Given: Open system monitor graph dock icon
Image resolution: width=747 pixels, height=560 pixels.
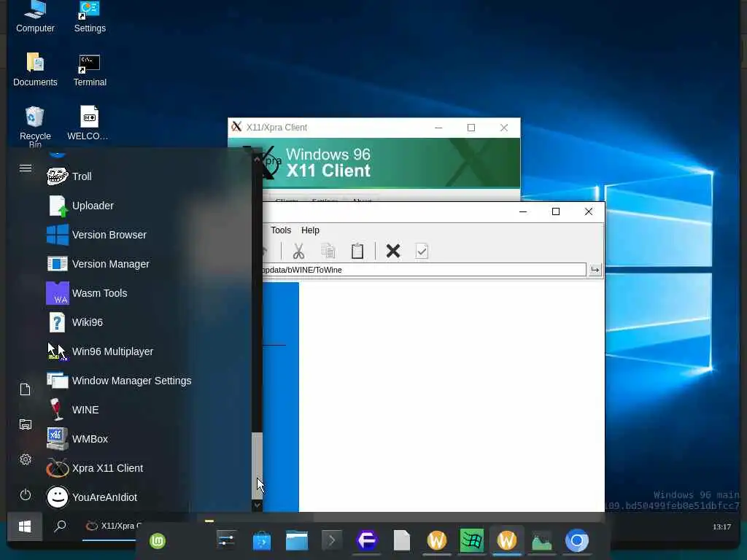Looking at the screenshot, I should (x=542, y=541).
